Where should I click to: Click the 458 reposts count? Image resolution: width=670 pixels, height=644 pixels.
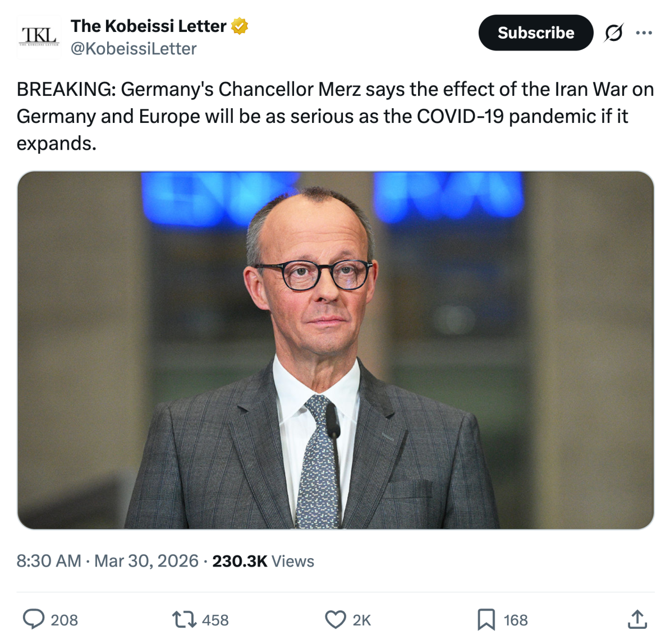pyautogui.click(x=215, y=620)
